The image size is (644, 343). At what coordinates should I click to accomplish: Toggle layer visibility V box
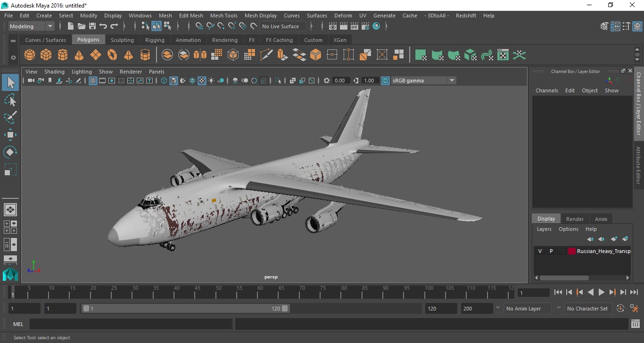pyautogui.click(x=540, y=251)
